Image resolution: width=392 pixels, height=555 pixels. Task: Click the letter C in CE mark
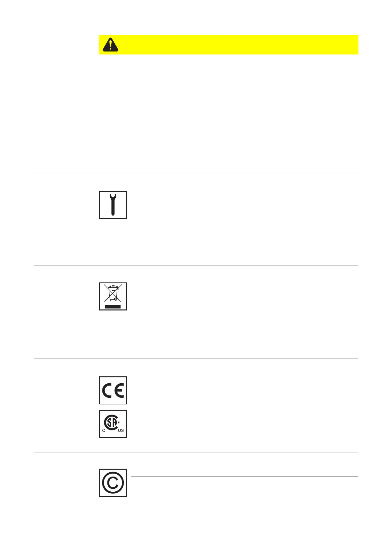tap(107, 391)
